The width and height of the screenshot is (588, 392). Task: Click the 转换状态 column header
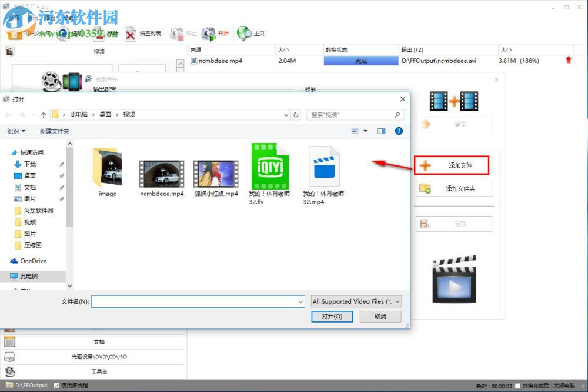click(361, 49)
